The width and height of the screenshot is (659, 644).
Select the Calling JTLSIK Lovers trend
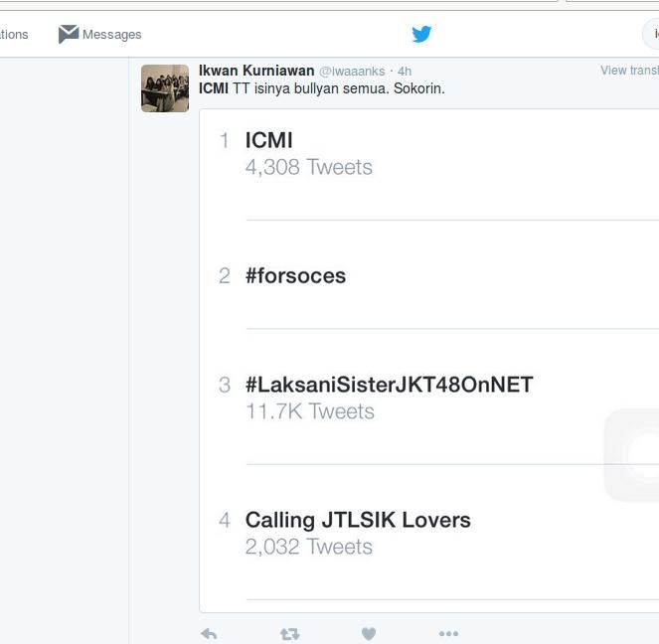click(358, 520)
